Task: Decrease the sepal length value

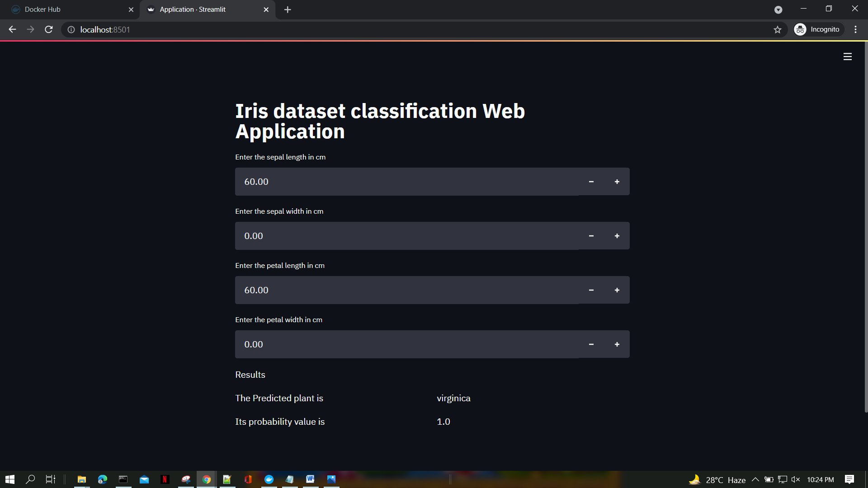Action: pyautogui.click(x=591, y=182)
